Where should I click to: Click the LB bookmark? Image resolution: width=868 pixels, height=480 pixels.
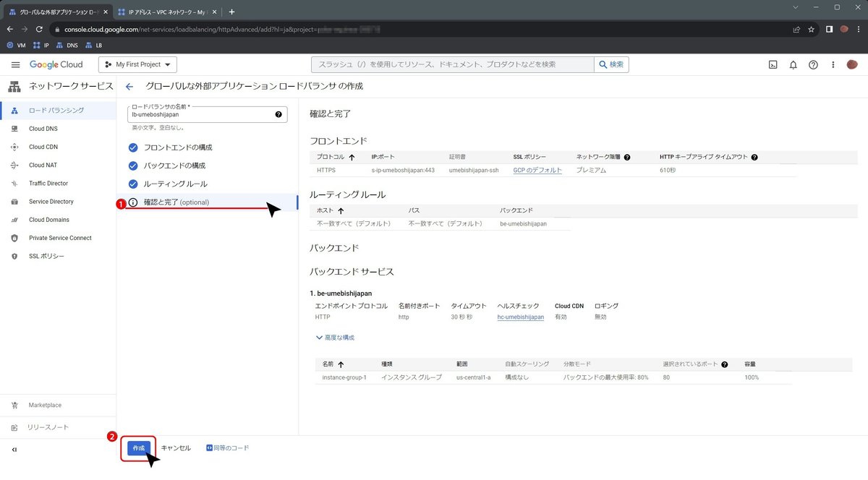click(x=93, y=45)
